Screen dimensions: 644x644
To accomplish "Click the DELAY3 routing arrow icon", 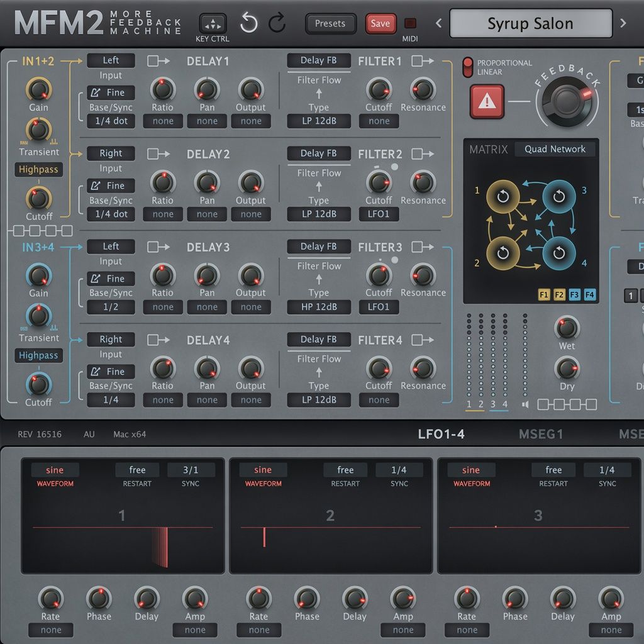I will (158, 247).
